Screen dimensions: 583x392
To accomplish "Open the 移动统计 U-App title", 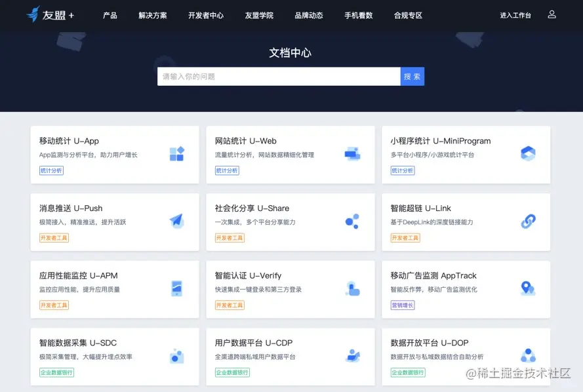I will tap(69, 141).
